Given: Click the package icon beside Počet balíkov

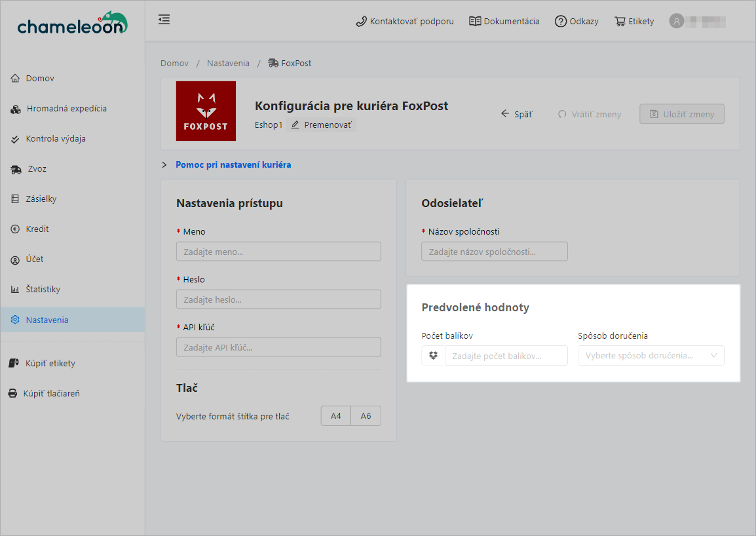Looking at the screenshot, I should 433,355.
